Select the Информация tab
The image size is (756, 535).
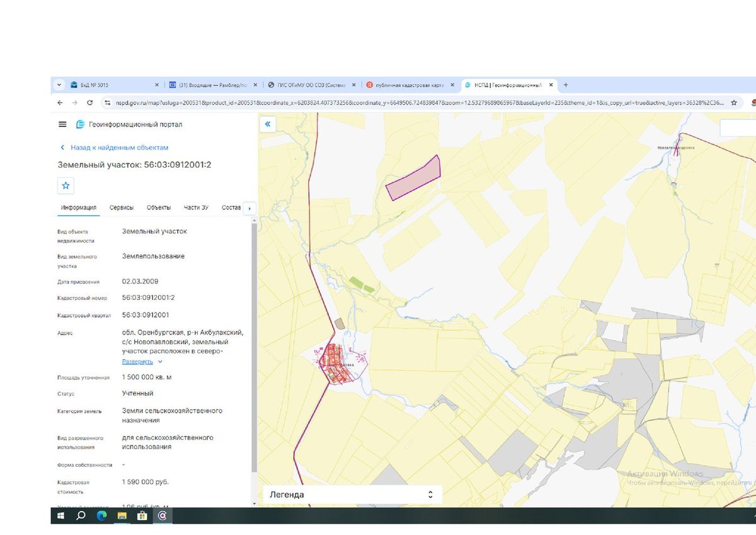(79, 207)
